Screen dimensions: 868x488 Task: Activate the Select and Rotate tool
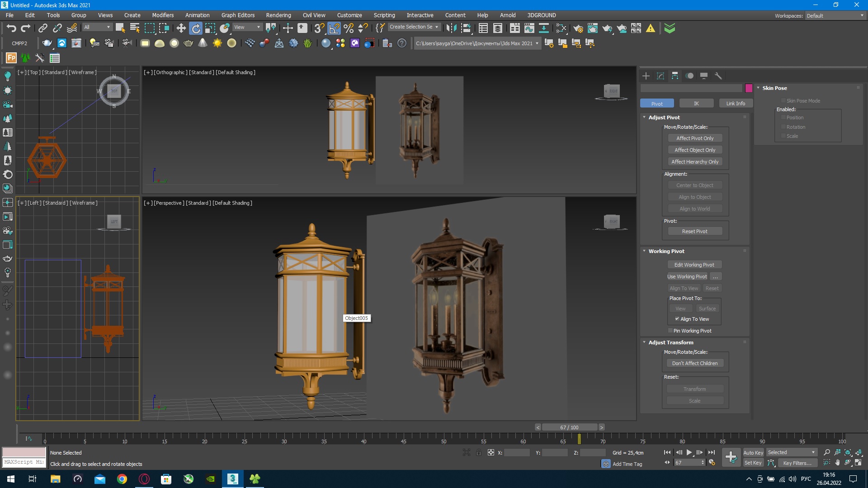coord(196,28)
